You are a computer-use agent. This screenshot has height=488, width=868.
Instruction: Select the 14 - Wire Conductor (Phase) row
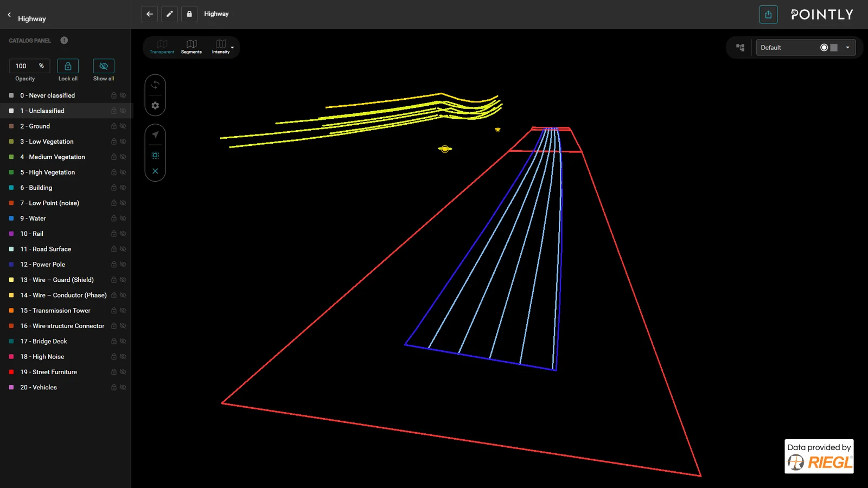66,296
